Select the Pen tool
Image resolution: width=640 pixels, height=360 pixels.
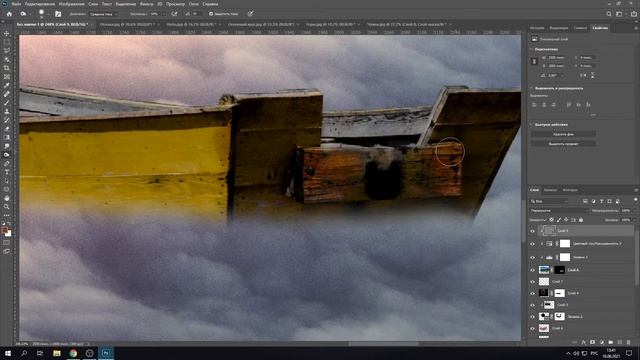pos(7,163)
